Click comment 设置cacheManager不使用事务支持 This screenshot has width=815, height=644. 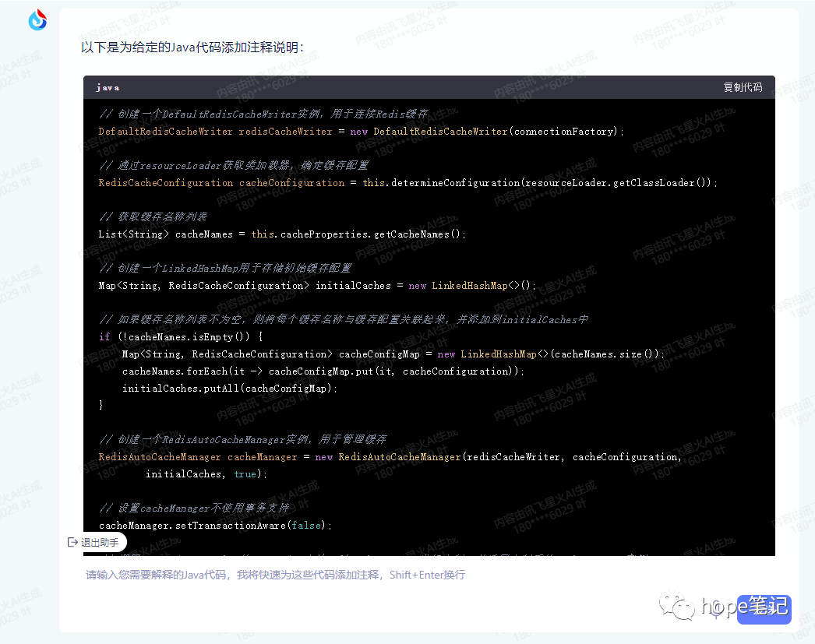click(194, 508)
